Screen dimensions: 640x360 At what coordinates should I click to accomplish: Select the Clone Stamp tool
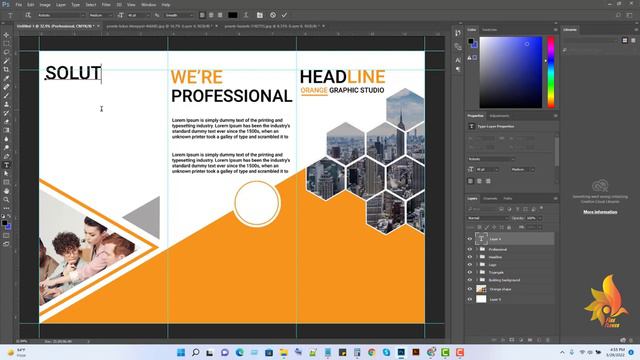pos(6,104)
